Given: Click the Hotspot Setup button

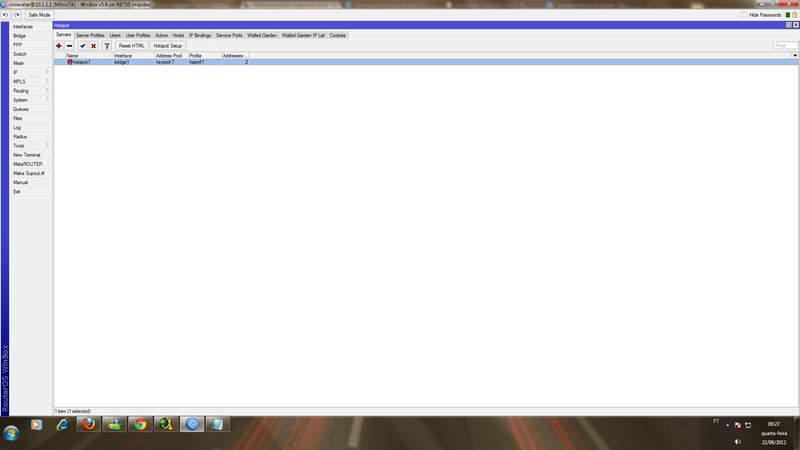Looking at the screenshot, I should tap(168, 46).
